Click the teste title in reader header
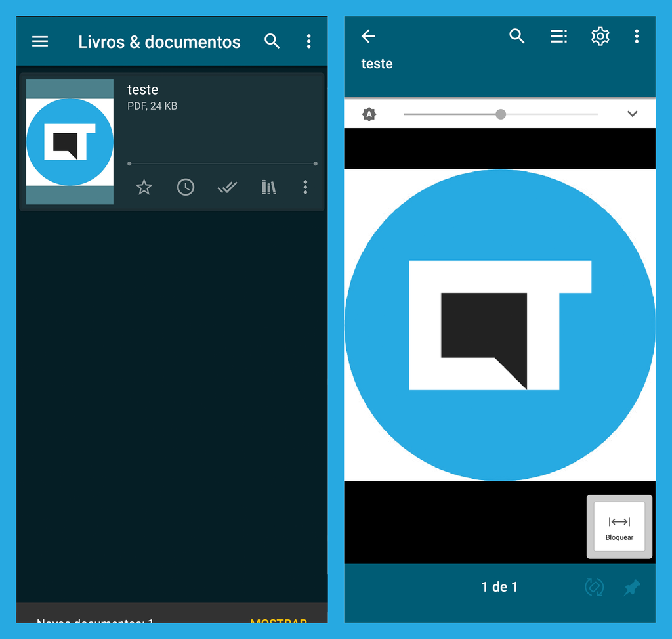This screenshot has width=672, height=639. 377,64
